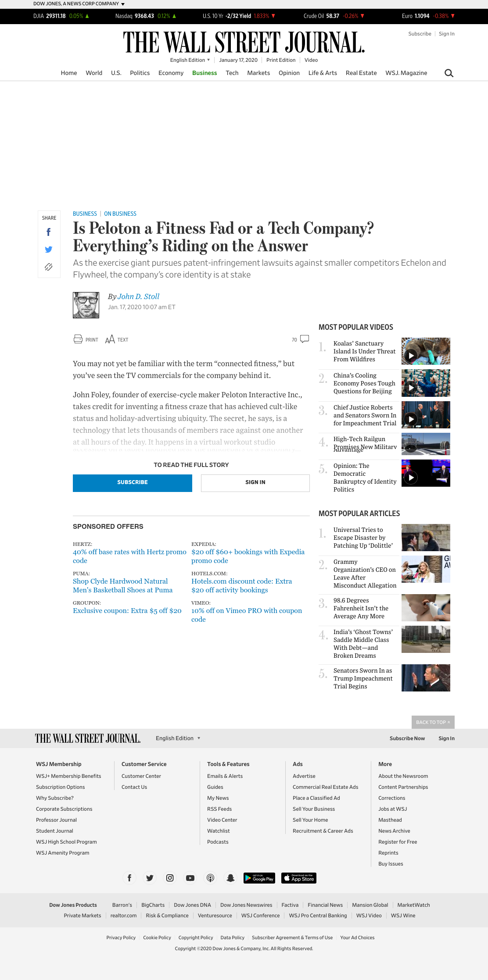Click the blue Subscribe button
Screen dimensions: 488x980
[x=133, y=483]
